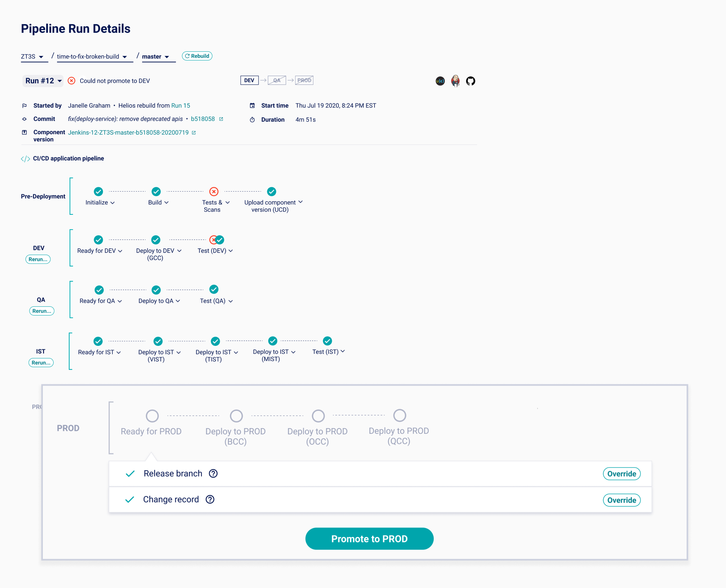
Task: Click the UrbanCode round icon
Action: pyautogui.click(x=440, y=81)
